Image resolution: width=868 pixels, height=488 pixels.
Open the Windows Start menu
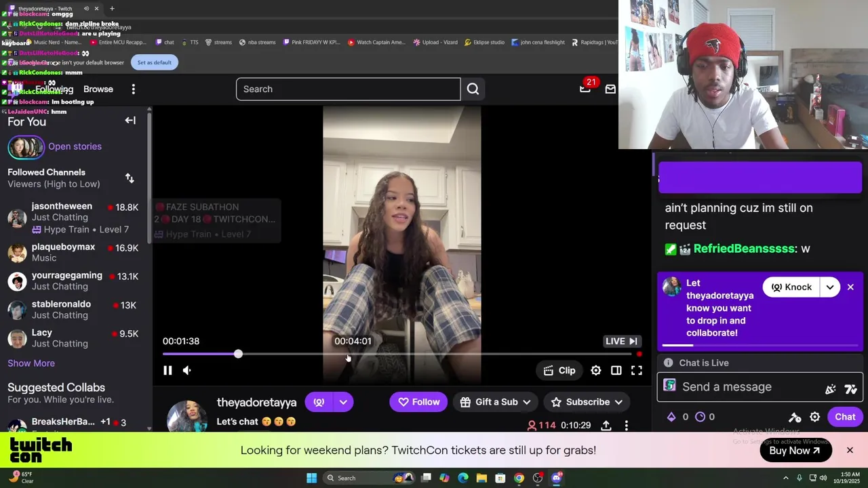click(x=311, y=478)
